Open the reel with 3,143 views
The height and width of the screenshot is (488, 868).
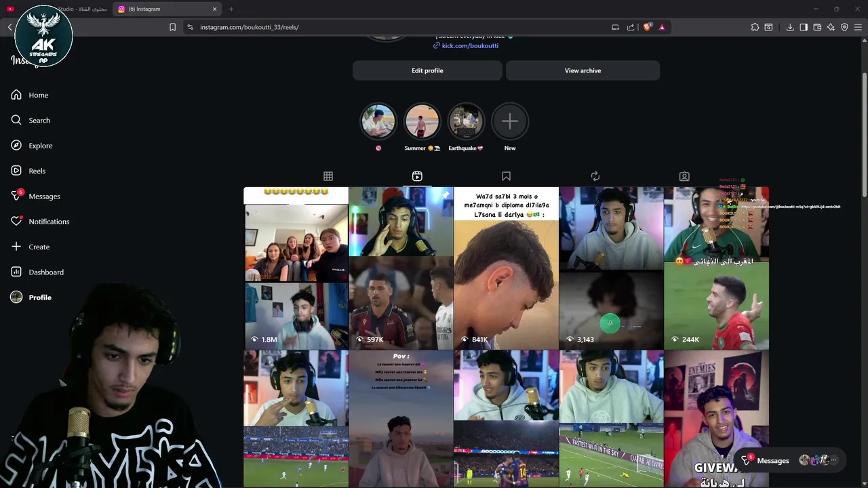[x=611, y=268]
